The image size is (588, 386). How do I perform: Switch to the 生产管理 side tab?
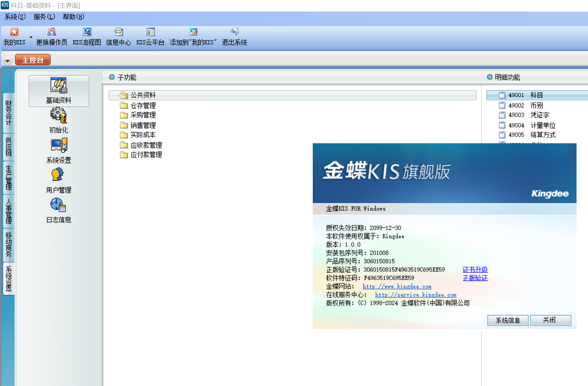coord(9,177)
